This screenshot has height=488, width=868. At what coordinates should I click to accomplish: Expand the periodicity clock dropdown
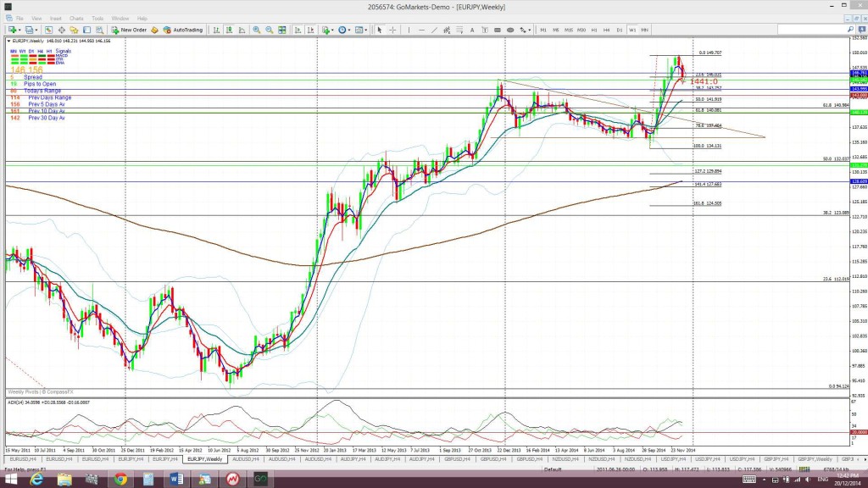[x=349, y=30]
